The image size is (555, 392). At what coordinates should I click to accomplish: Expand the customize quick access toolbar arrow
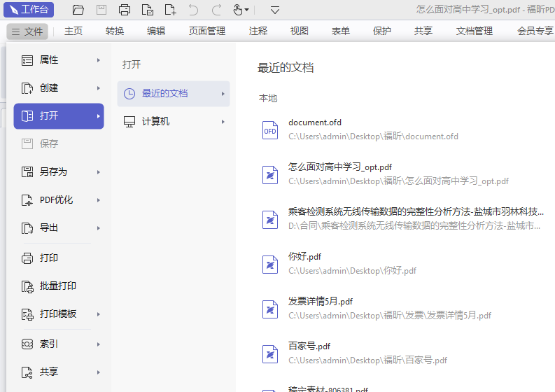click(275, 10)
